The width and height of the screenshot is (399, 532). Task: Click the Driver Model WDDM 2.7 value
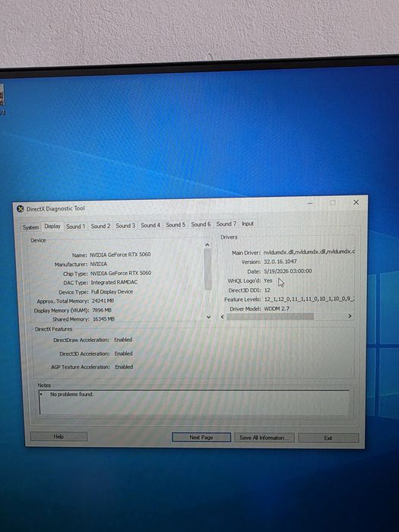coord(277,309)
